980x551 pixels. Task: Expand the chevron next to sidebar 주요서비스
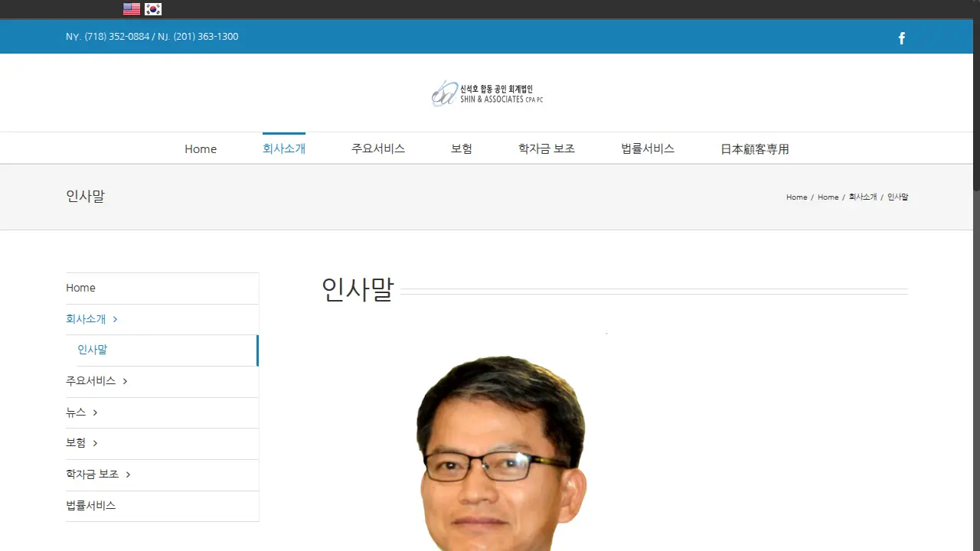(125, 381)
